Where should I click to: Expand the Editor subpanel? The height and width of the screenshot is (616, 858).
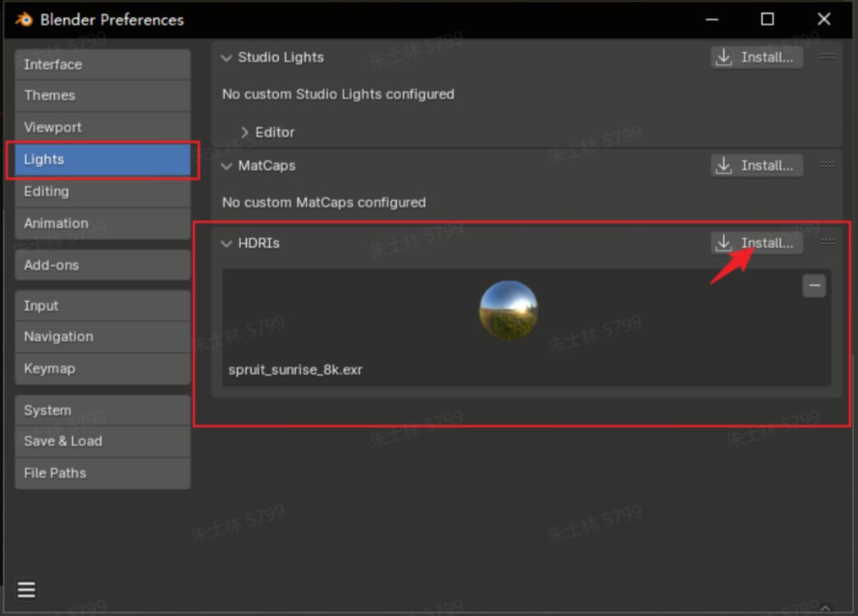click(244, 132)
